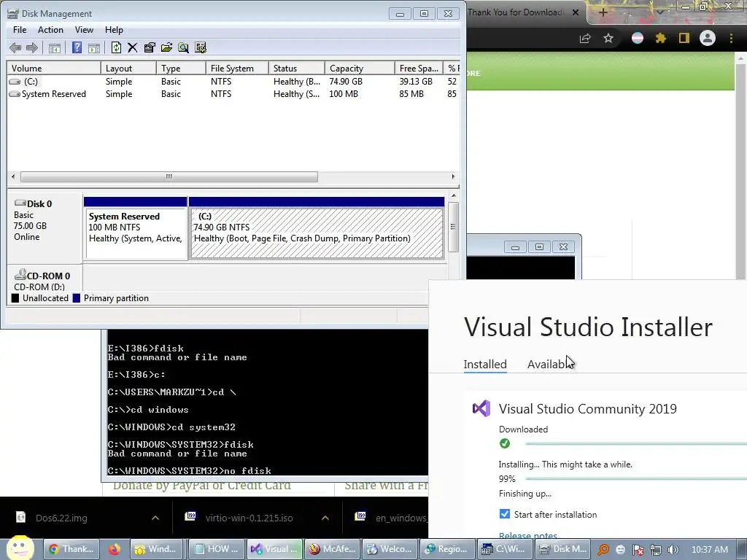Screen dimensions: 747x560
Task: Click the Disk 0 label panel
Action: tap(45, 228)
